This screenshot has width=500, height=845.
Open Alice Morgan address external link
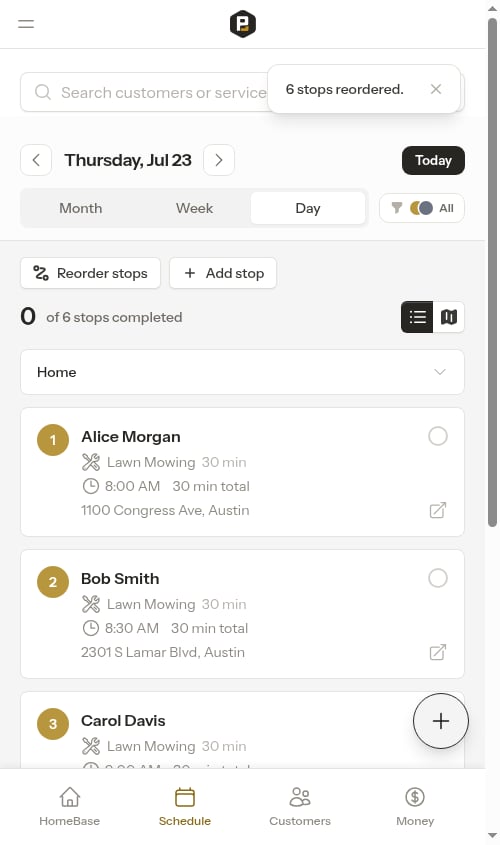(x=438, y=510)
